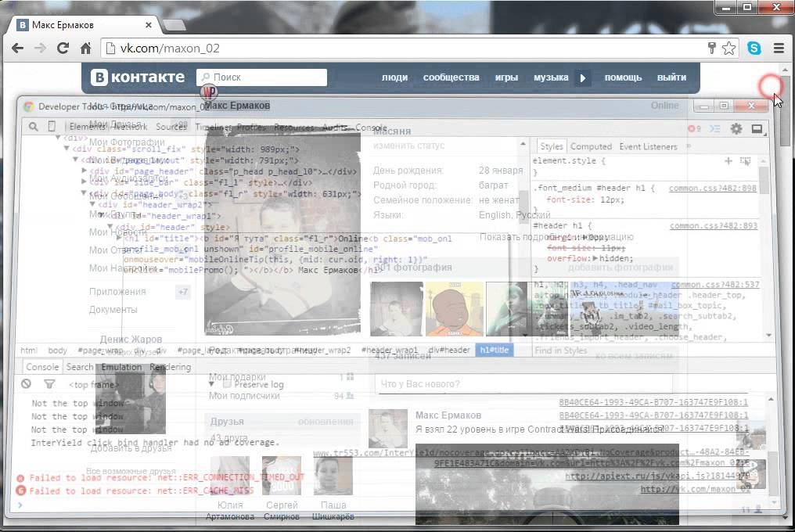Select the h1#title breadcrumb
795x532 pixels.
coord(495,350)
